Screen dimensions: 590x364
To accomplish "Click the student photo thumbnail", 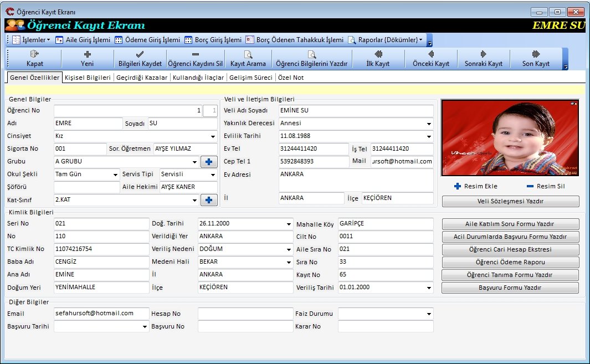I will click(510, 137).
